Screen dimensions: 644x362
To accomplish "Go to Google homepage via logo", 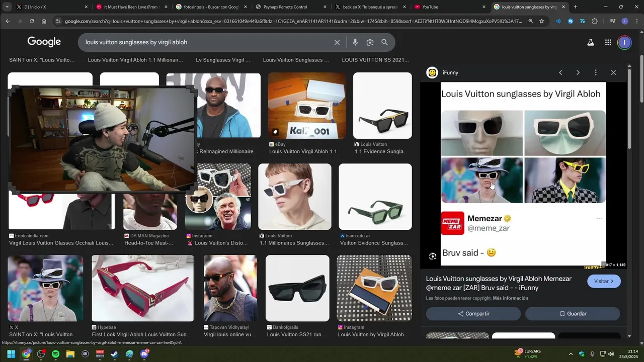I will pos(44,42).
